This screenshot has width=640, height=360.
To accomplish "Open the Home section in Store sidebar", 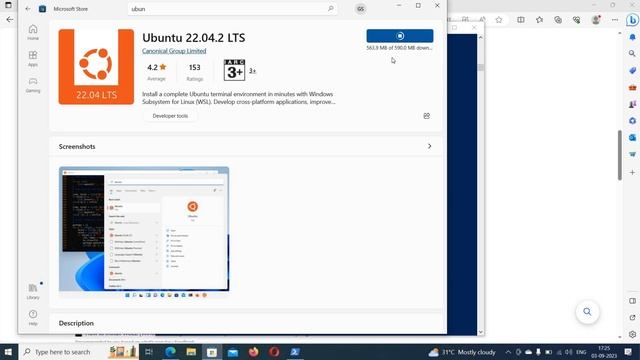I will (33, 32).
